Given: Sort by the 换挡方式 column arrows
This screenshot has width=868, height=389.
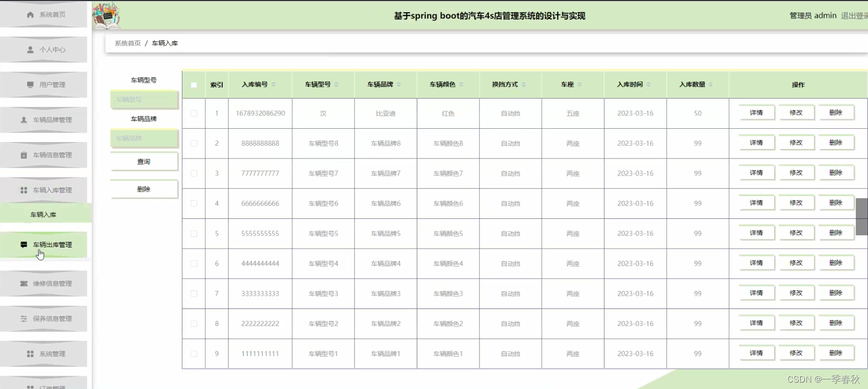Looking at the screenshot, I should (x=523, y=85).
